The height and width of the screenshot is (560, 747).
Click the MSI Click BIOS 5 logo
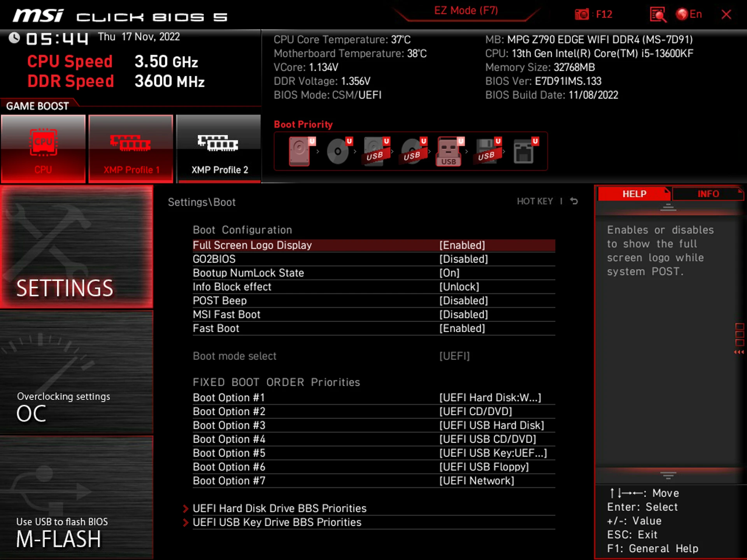click(120, 16)
